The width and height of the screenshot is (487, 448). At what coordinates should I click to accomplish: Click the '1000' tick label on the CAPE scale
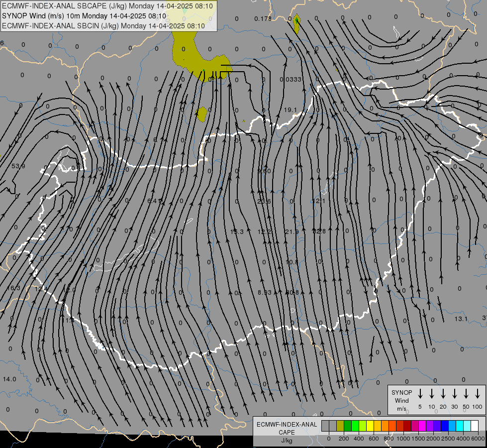[403, 439]
